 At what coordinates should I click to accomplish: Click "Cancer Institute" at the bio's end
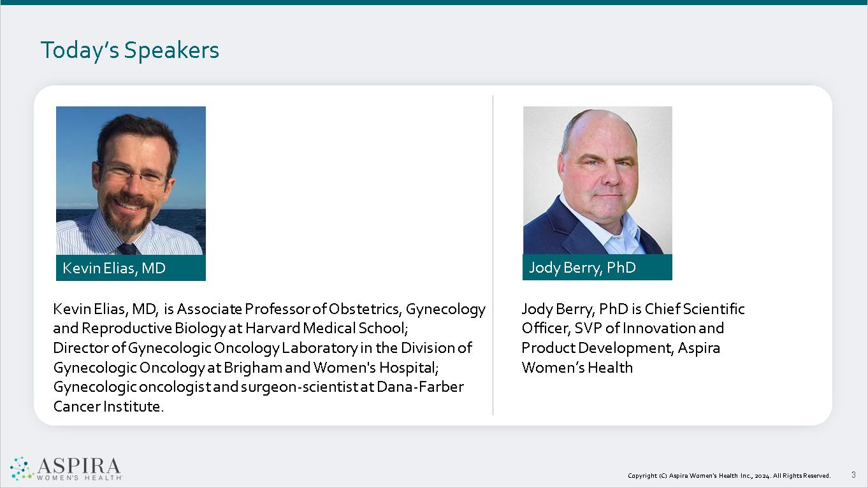[x=107, y=406]
